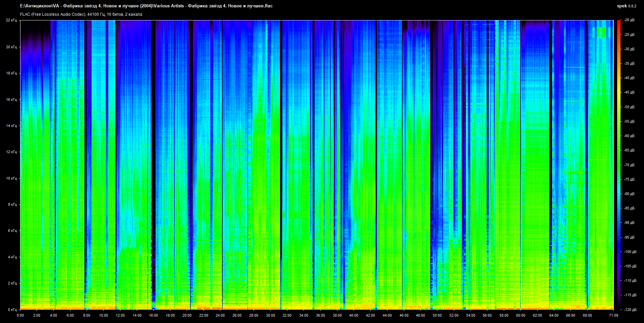This screenshot has height=323, width=644.
Task: Click the 60:00 time axis marker
Action: (520, 315)
